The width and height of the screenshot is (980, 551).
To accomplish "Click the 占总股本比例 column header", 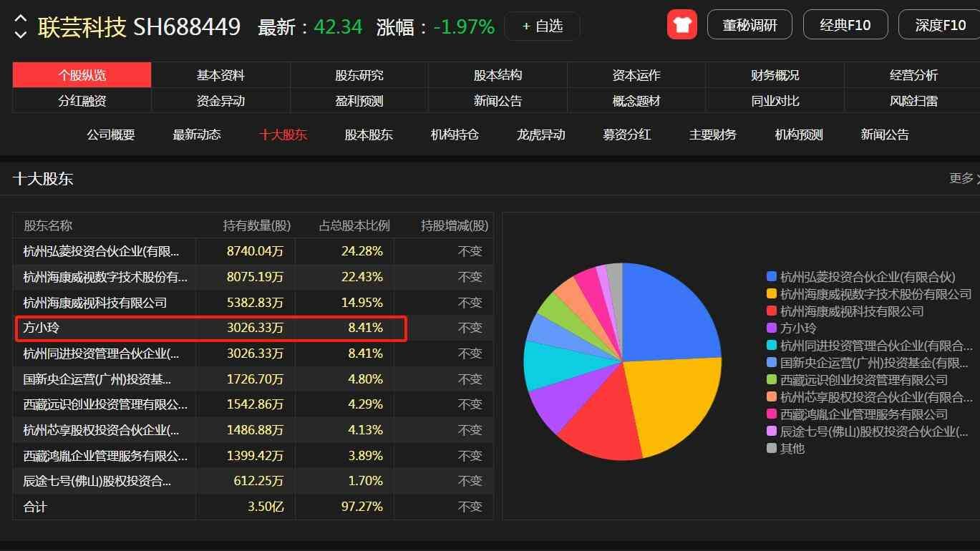I will [x=354, y=225].
